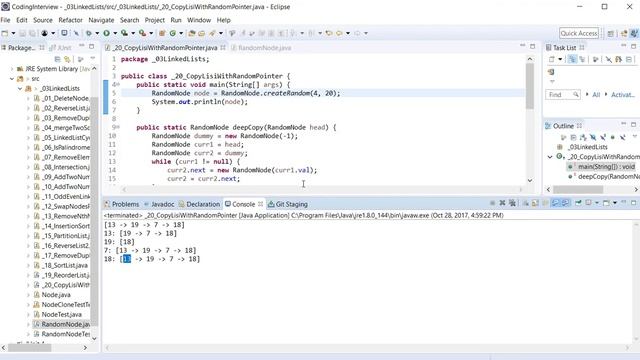Click the Quick Access field
The image size is (640, 360).
579,33
